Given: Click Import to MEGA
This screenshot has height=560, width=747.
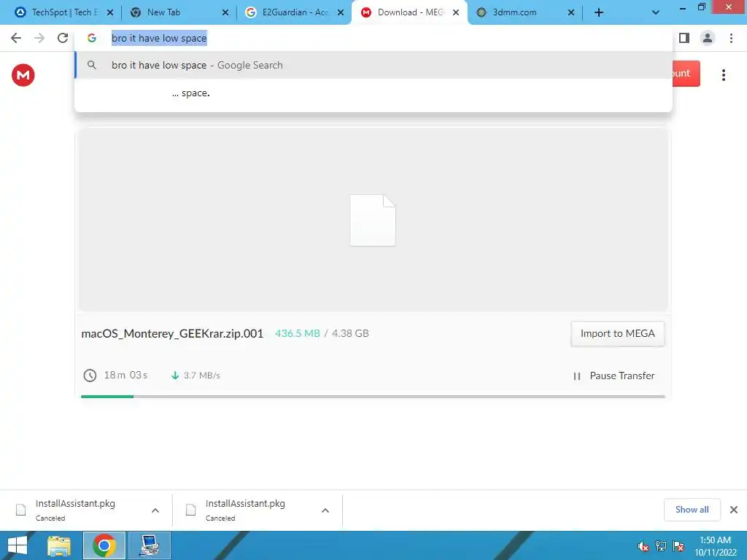Looking at the screenshot, I should 617,334.
